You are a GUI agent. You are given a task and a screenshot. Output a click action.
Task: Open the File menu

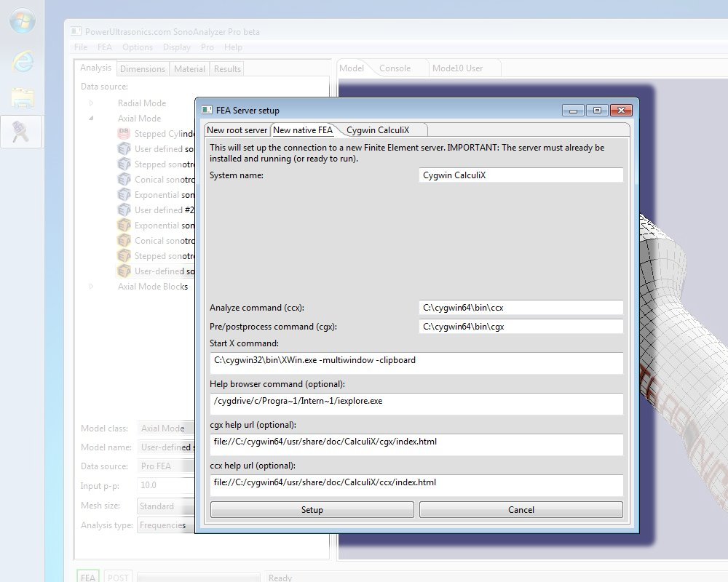tap(81, 47)
